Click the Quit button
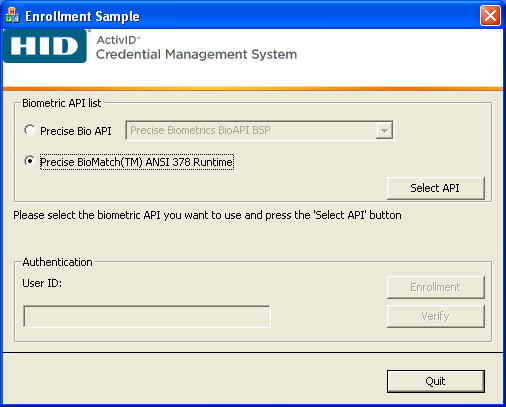 pyautogui.click(x=436, y=381)
